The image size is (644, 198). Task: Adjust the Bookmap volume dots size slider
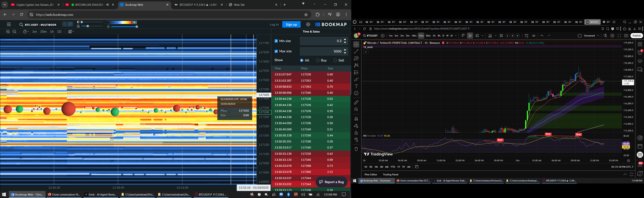click(92, 26)
